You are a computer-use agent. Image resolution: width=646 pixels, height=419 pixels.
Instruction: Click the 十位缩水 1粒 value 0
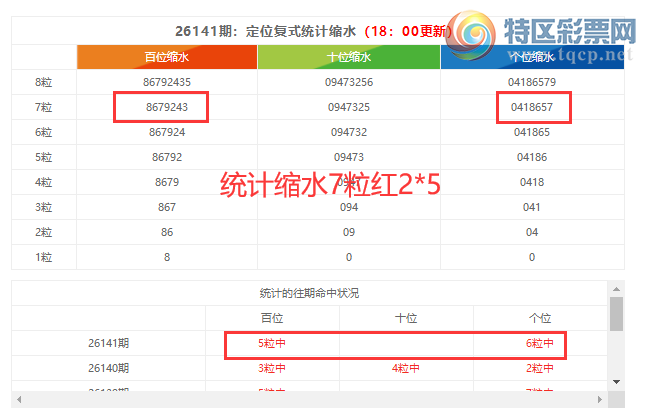349,257
